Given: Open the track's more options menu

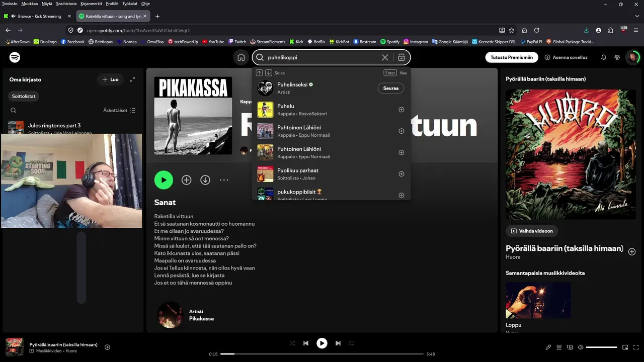Looking at the screenshot, I should (224, 180).
